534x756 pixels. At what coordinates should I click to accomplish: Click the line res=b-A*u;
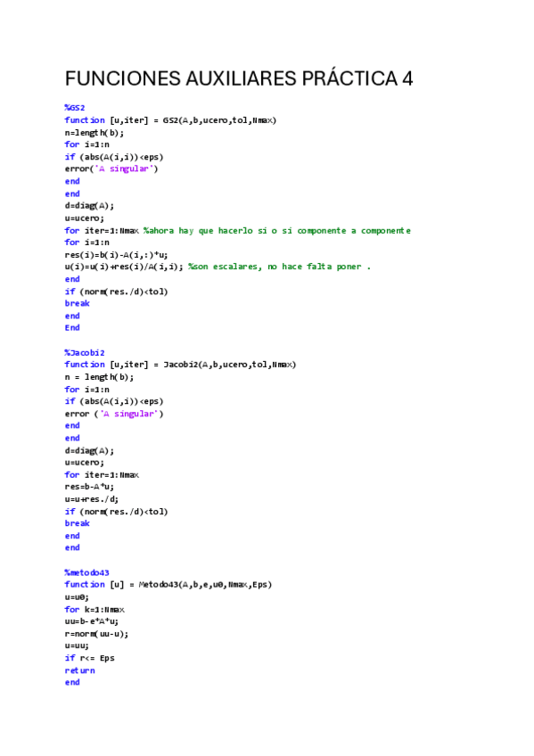tap(90, 487)
